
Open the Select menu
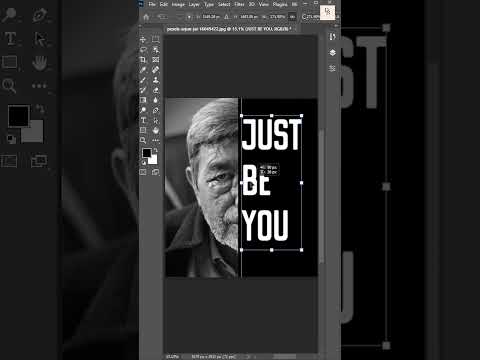coord(224,4)
